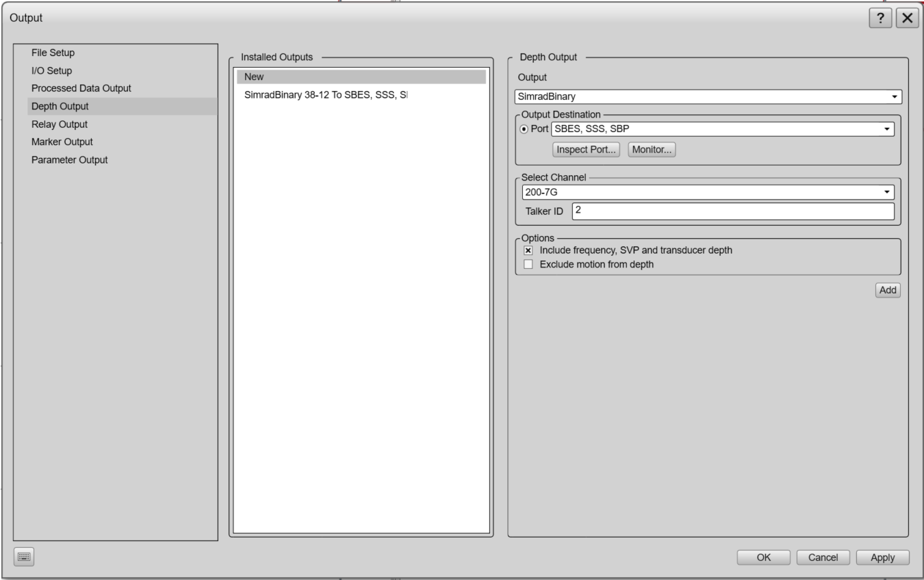The image size is (924, 580).
Task: Expand the 200-7G channel dropdown
Action: tap(708, 192)
